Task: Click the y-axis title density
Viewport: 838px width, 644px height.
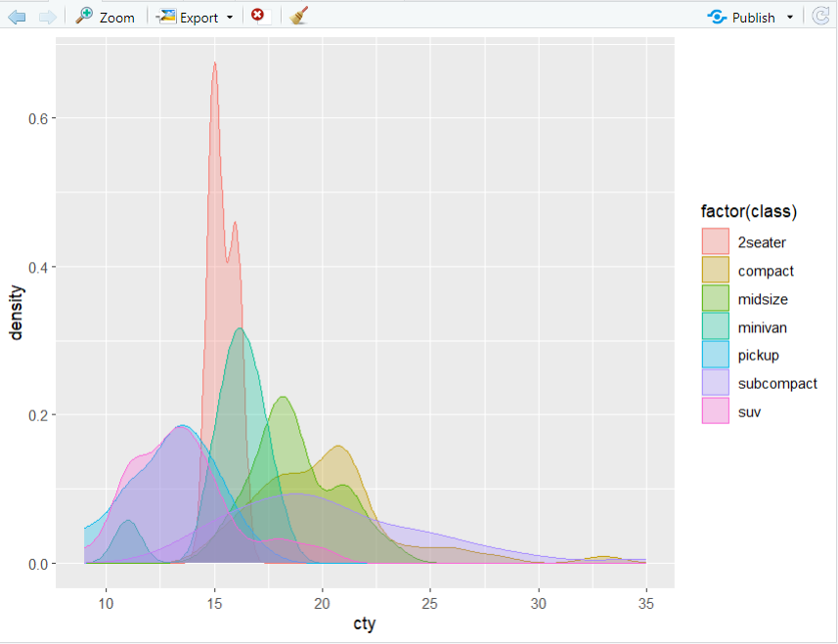Action: tap(16, 313)
